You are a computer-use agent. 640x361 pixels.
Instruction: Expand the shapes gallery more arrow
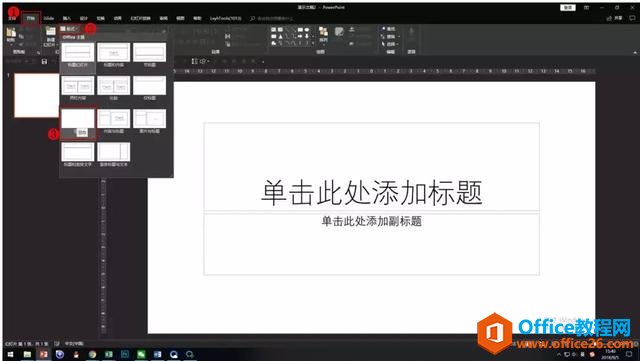click(x=313, y=43)
